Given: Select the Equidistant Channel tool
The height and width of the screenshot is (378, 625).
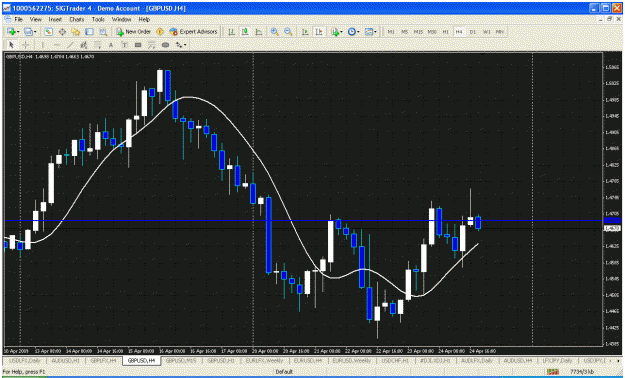Looking at the screenshot, I should [x=84, y=45].
